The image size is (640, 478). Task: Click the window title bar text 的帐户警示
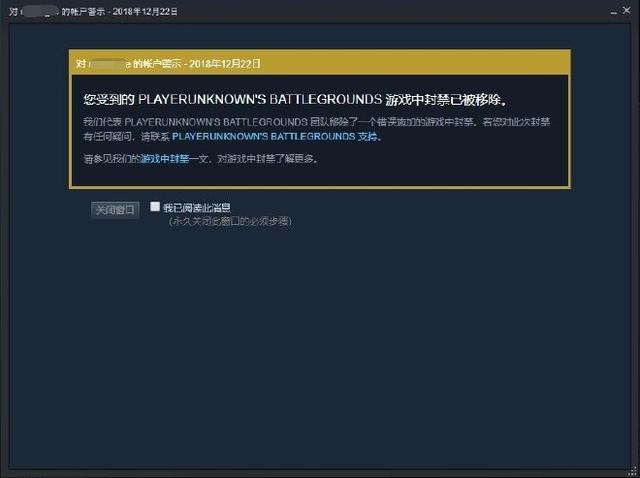coord(83,12)
